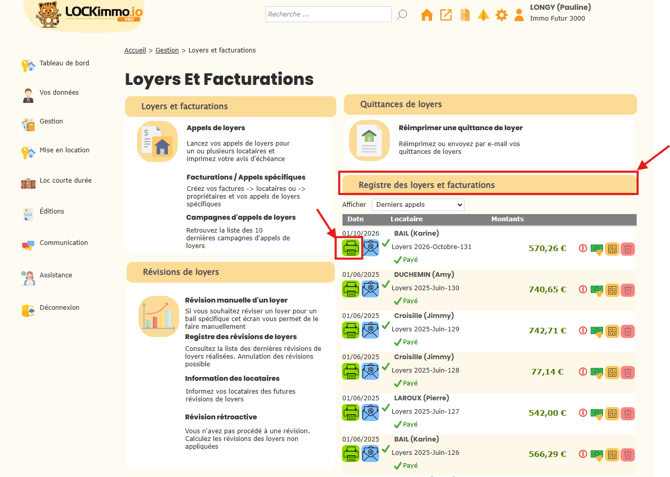Image resolution: width=670 pixels, height=477 pixels.
Task: Print Loyers 2025-Juin-130 for DUCHEMIN
Action: tap(350, 289)
